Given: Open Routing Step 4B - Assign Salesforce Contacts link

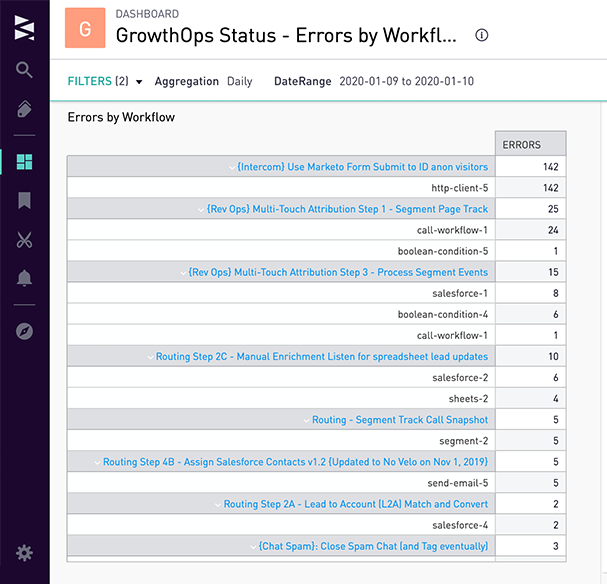Looking at the screenshot, I should 295,462.
